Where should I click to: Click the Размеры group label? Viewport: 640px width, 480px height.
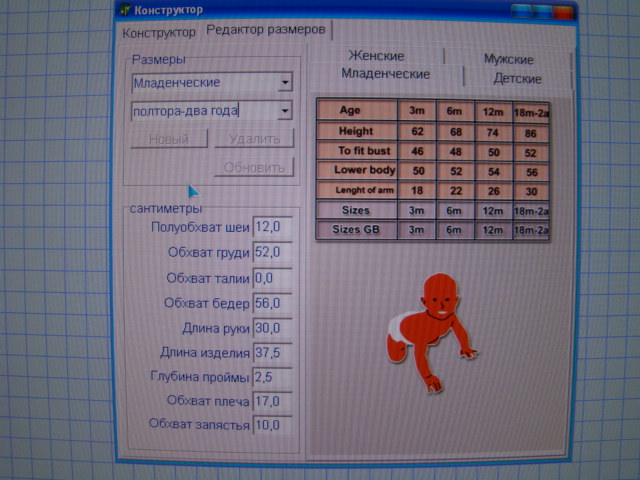coord(158,60)
